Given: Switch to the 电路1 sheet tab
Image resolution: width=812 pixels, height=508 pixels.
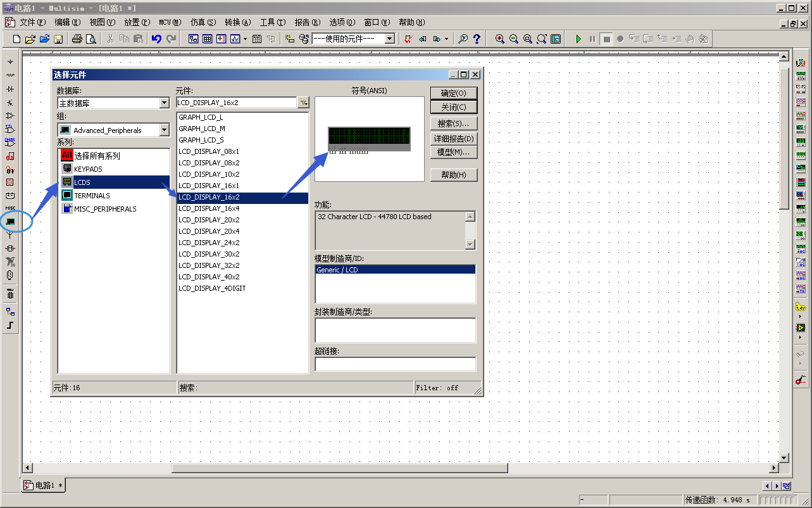Looking at the screenshot, I should 44,485.
